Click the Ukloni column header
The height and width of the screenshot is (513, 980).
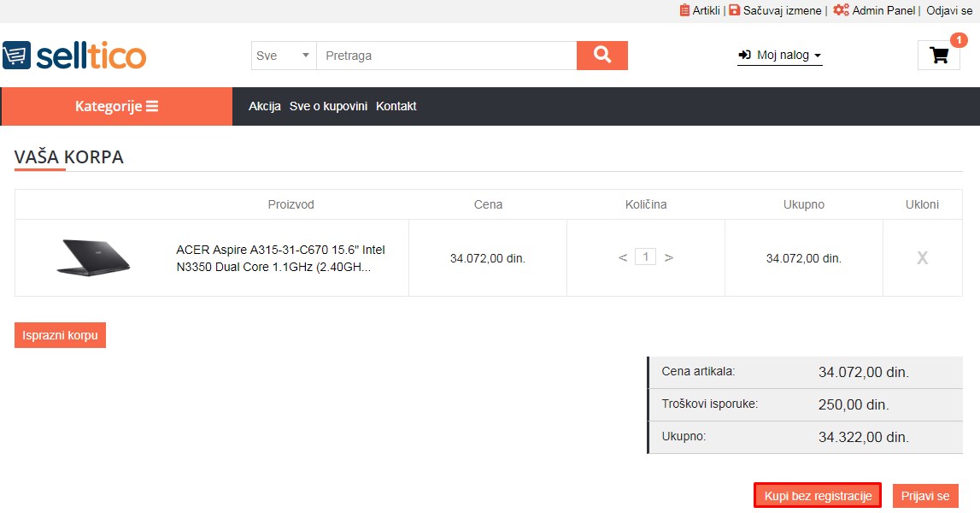pos(922,204)
